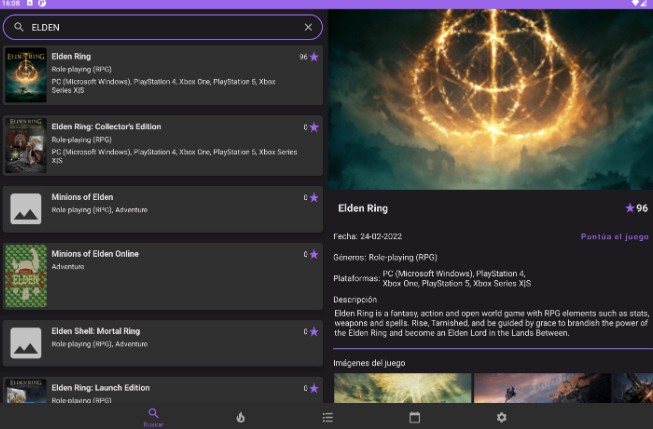Screen dimensions: 653x429
Task: View first game screenshot under Imágenes del juego
Action: (x=402, y=388)
